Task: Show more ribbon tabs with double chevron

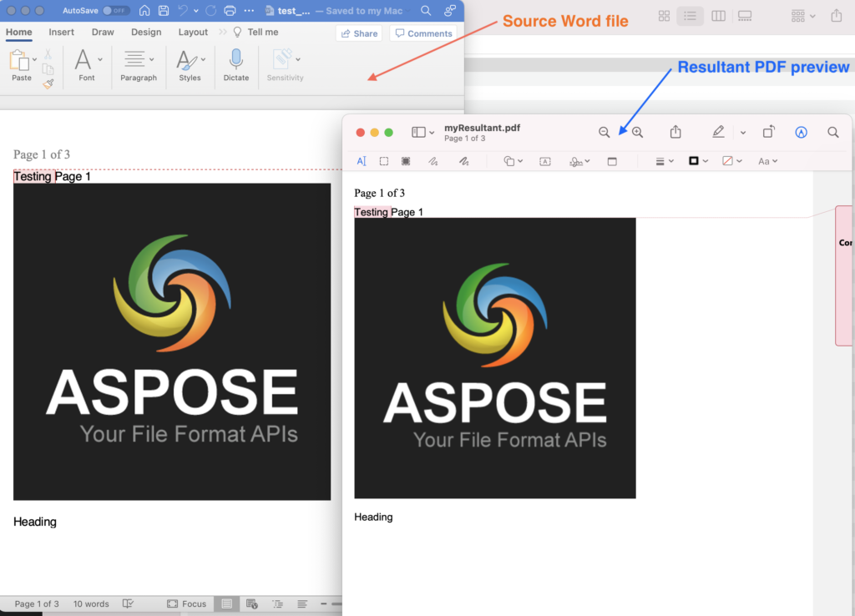Action: [x=222, y=33]
